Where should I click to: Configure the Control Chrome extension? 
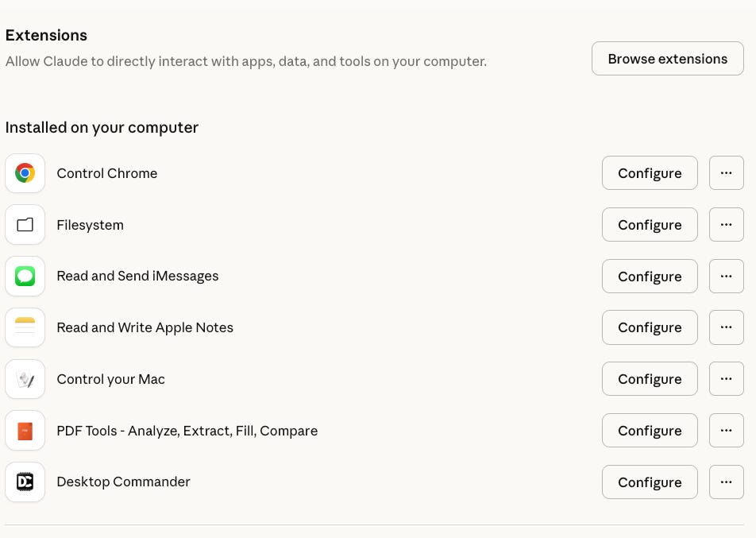pos(650,173)
